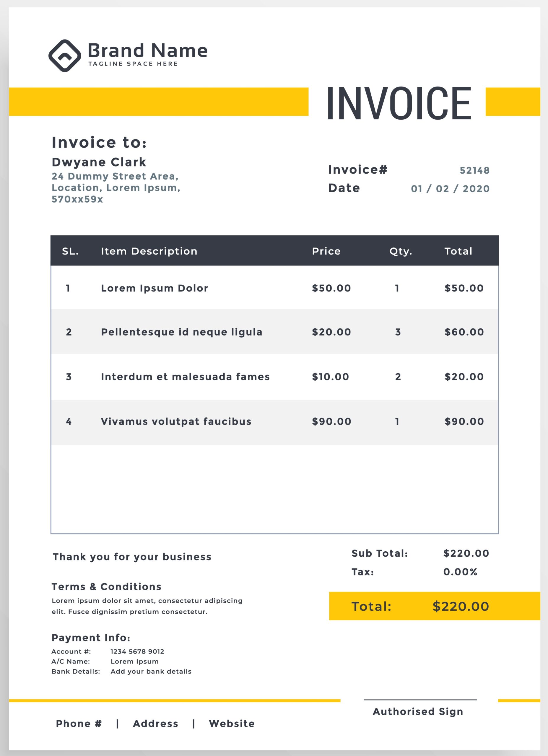Image resolution: width=548 pixels, height=756 pixels.
Task: Click the date 01 / 02 / 2020
Action: 450,189
